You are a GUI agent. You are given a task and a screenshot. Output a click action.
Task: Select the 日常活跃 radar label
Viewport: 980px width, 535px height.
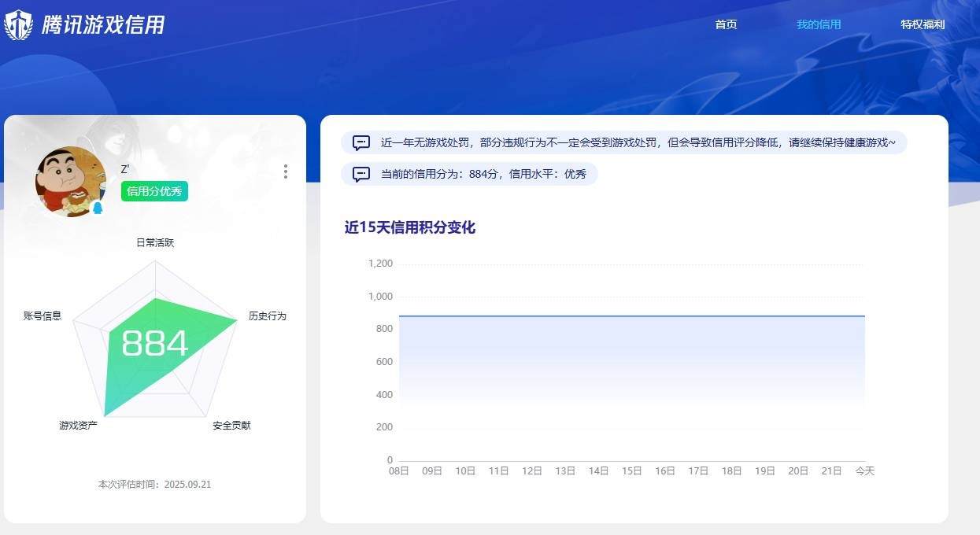(155, 243)
